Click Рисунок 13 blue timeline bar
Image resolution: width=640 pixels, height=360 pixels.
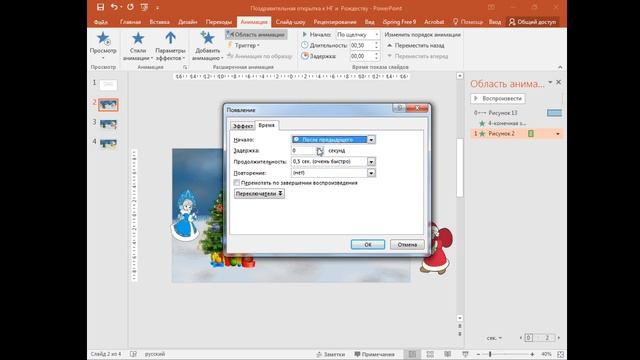pyautogui.click(x=554, y=113)
